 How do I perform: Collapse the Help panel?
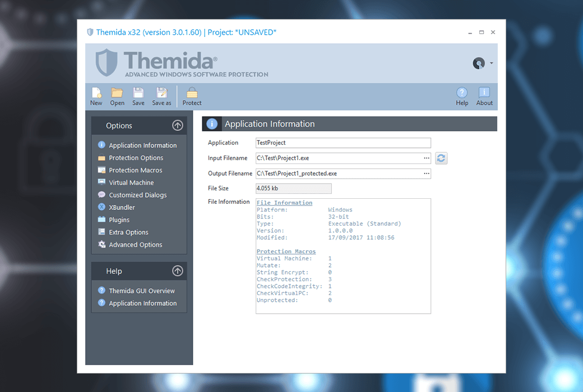click(x=178, y=270)
